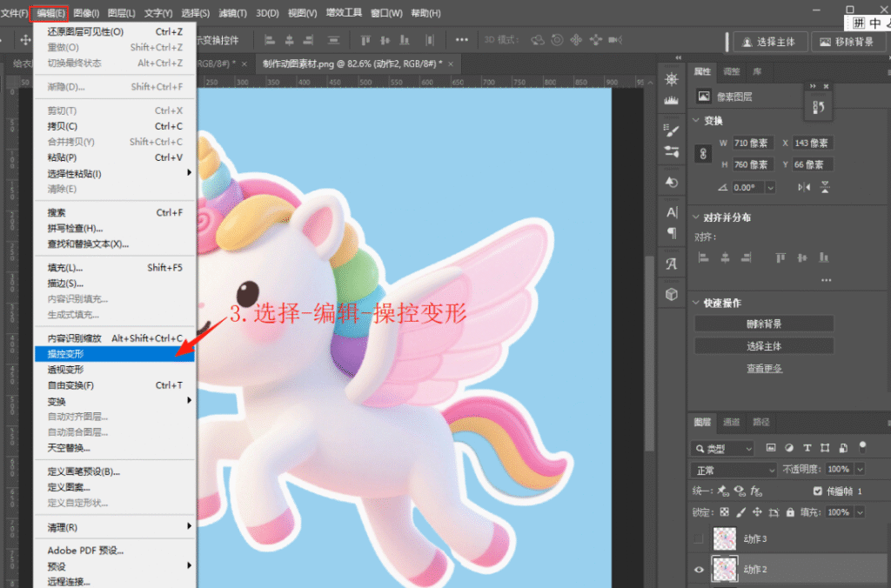Open the 3D panel cube icon
891x588 pixels.
coord(672,294)
